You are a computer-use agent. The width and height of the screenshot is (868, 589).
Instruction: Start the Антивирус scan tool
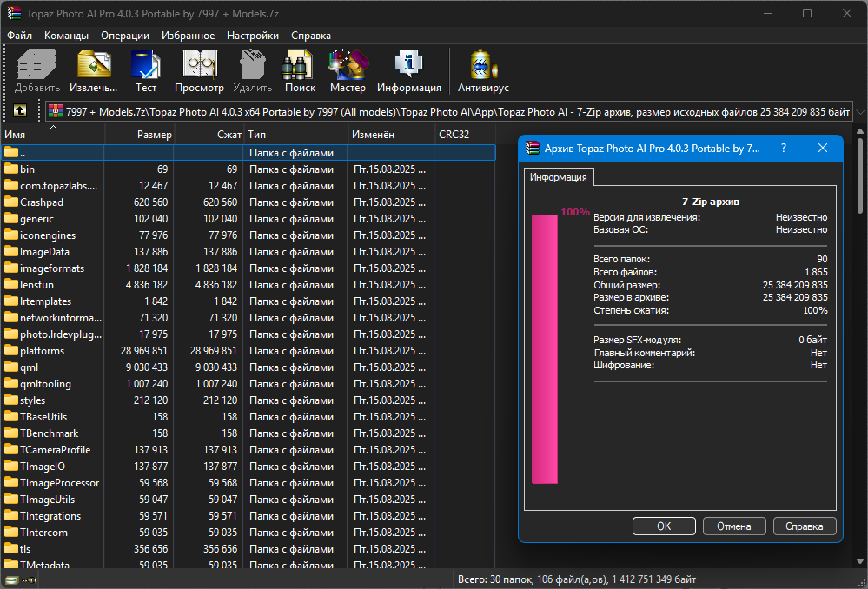click(483, 64)
